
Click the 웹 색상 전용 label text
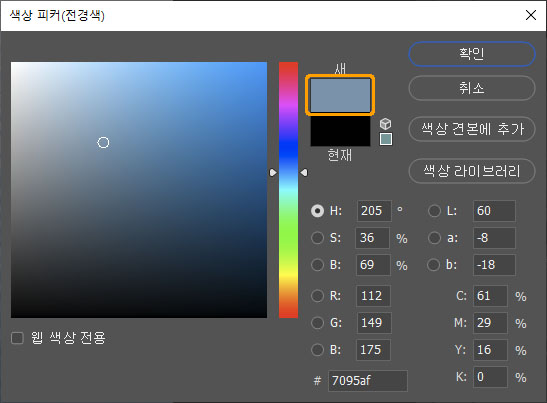coord(68,338)
